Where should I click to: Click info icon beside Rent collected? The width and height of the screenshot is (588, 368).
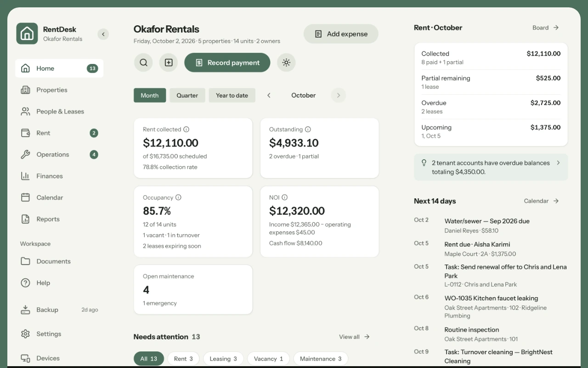pos(186,130)
